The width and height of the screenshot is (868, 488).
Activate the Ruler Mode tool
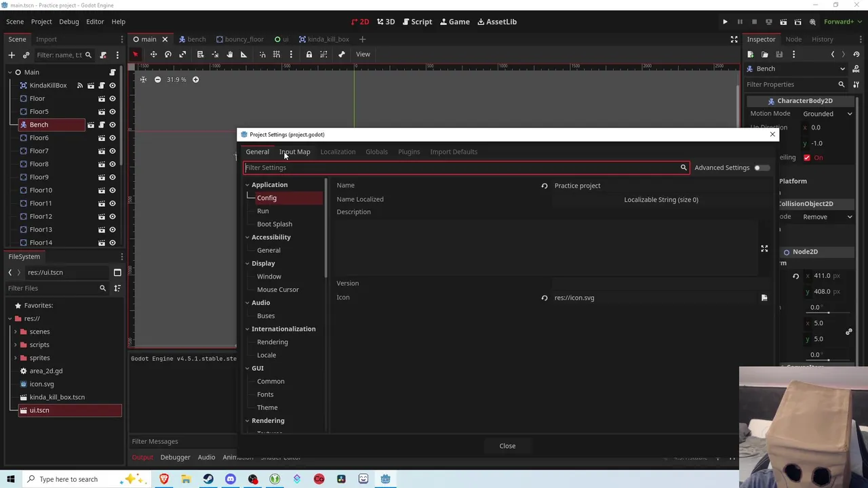(x=243, y=54)
